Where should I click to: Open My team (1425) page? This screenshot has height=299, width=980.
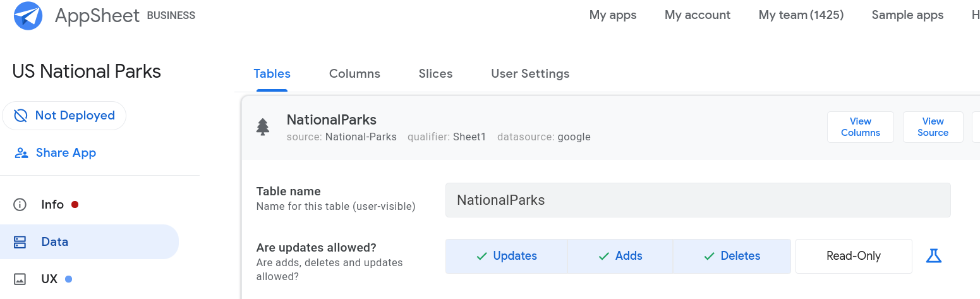(x=801, y=15)
